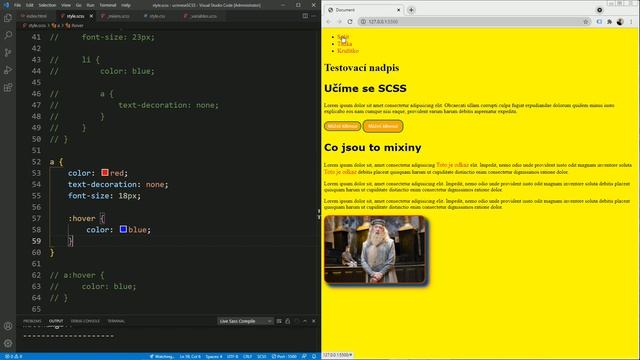Open browser profile avatar

(x=620, y=22)
